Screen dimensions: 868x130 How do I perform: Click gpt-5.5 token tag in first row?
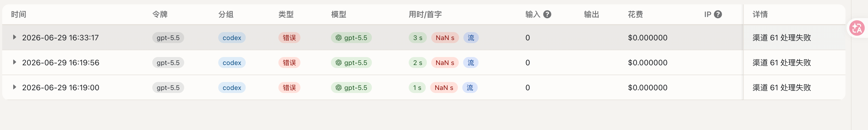[168, 38]
